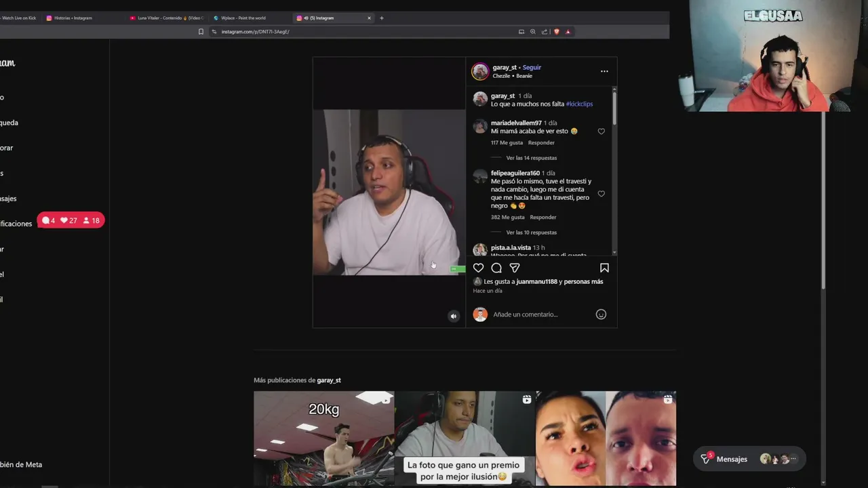The height and width of the screenshot is (488, 868).
Task: Expand 'Ver las 14 respuestas'
Action: [531, 158]
